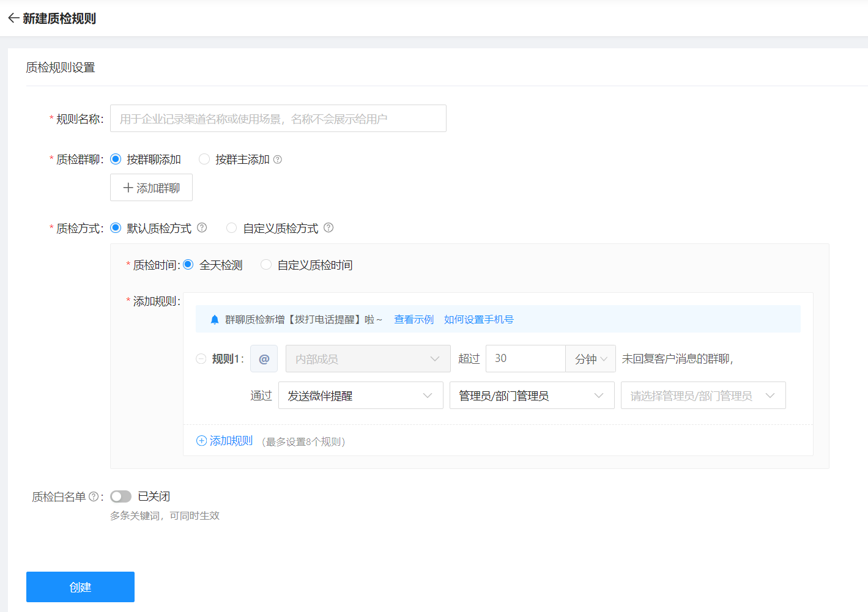Click help icon beside 质检白名单
This screenshot has width=868, height=612.
click(94, 496)
